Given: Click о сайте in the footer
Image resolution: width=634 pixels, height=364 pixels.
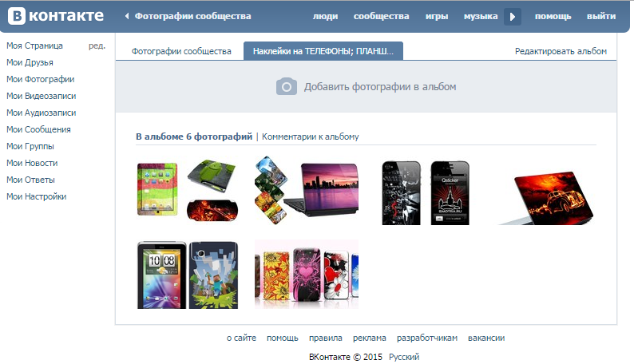Looking at the screenshot, I should point(241,338).
